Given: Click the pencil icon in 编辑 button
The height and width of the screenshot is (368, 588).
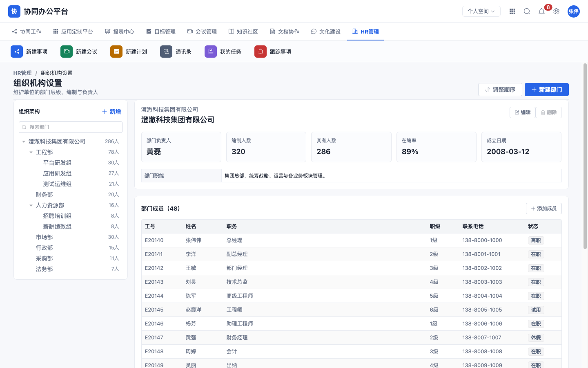Looking at the screenshot, I should tap(517, 112).
